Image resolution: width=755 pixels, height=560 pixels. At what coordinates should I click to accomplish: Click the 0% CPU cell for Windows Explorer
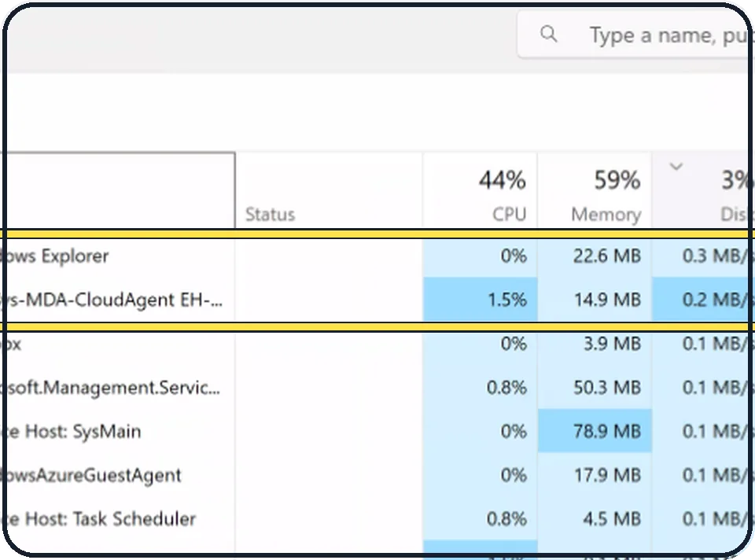(480, 256)
